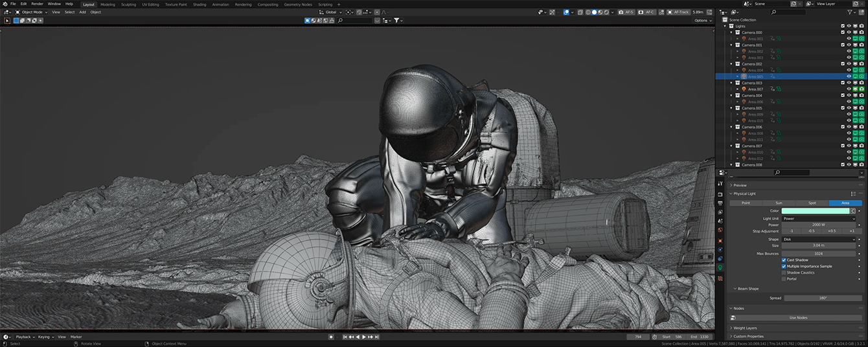Click the Blender logo menu icon
Viewport: 868px width, 347px height.
[5, 4]
